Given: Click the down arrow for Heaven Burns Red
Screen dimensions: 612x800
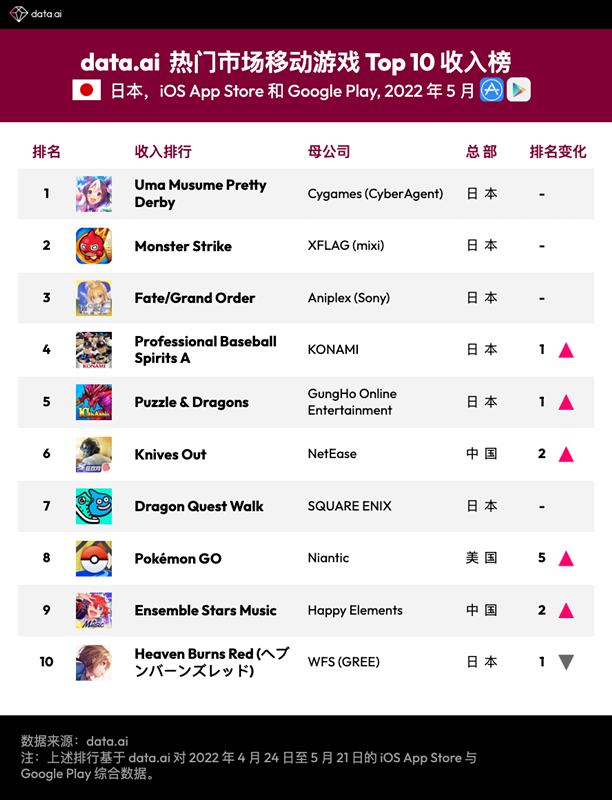Looking at the screenshot, I should pyautogui.click(x=566, y=662).
